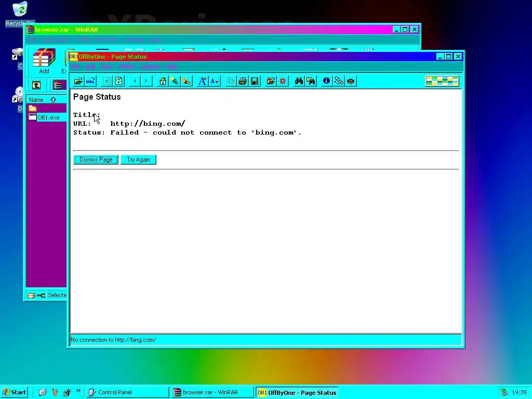Increase font size with the A-up icon

pyautogui.click(x=203, y=81)
